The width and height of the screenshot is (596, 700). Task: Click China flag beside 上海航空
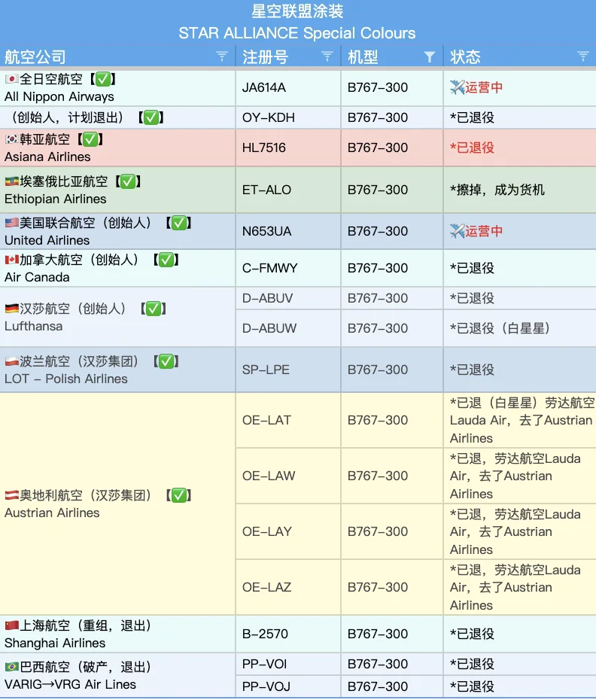tap(11, 625)
